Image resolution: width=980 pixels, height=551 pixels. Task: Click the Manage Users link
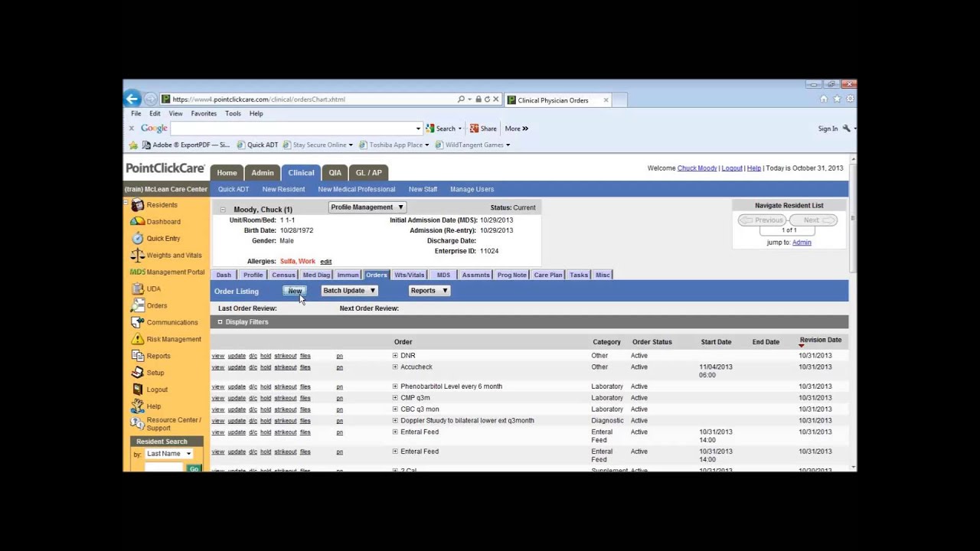472,189
